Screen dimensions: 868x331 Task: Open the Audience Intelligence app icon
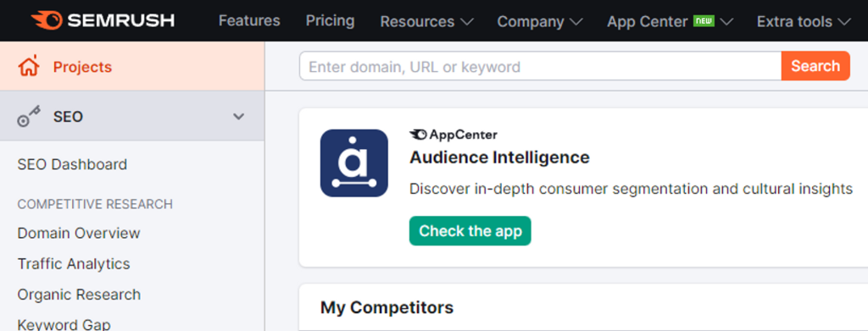pos(353,163)
